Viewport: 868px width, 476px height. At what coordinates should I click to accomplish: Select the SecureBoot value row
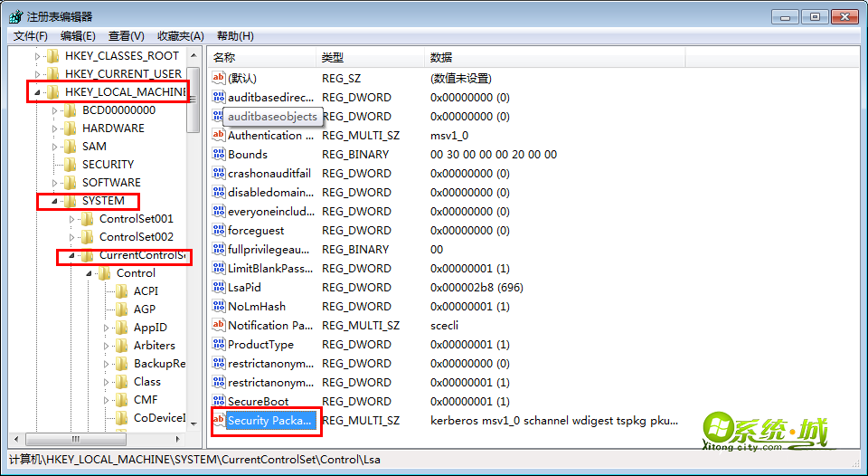pos(258,402)
